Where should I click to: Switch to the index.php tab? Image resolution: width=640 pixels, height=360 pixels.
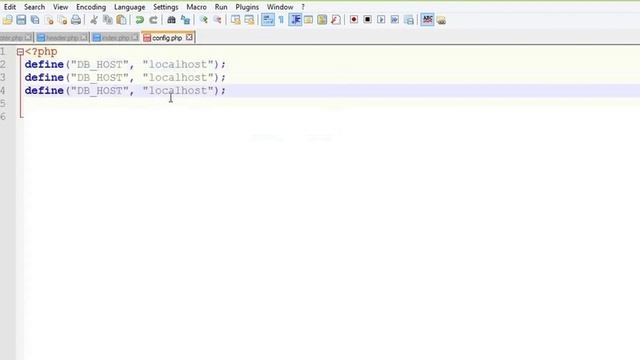pyautogui.click(x=115, y=38)
